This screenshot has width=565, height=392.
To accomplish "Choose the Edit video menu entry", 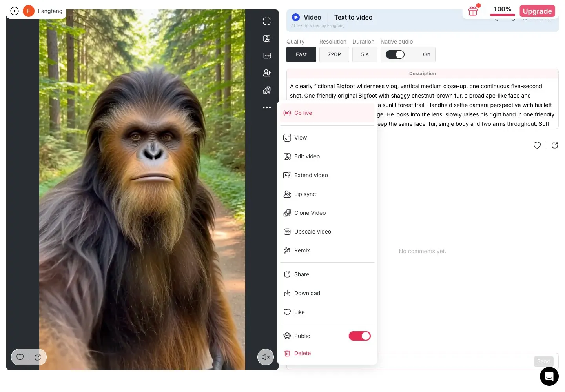I will point(328,156).
